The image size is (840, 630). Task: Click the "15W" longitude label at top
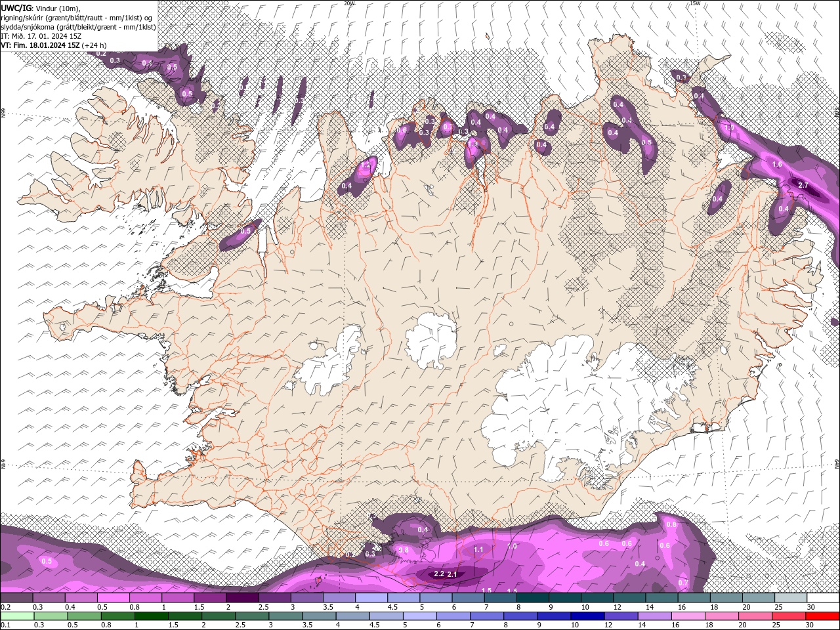pos(695,3)
